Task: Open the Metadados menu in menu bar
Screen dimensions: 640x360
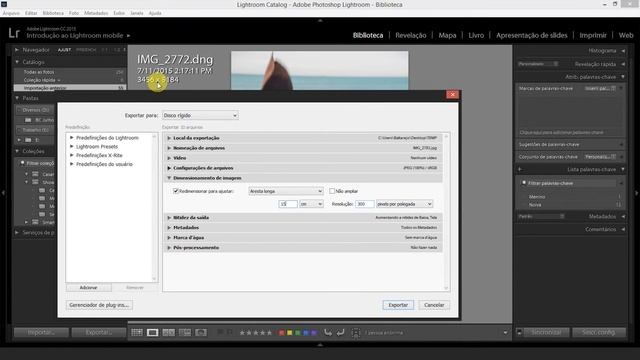Action: pyautogui.click(x=96, y=13)
